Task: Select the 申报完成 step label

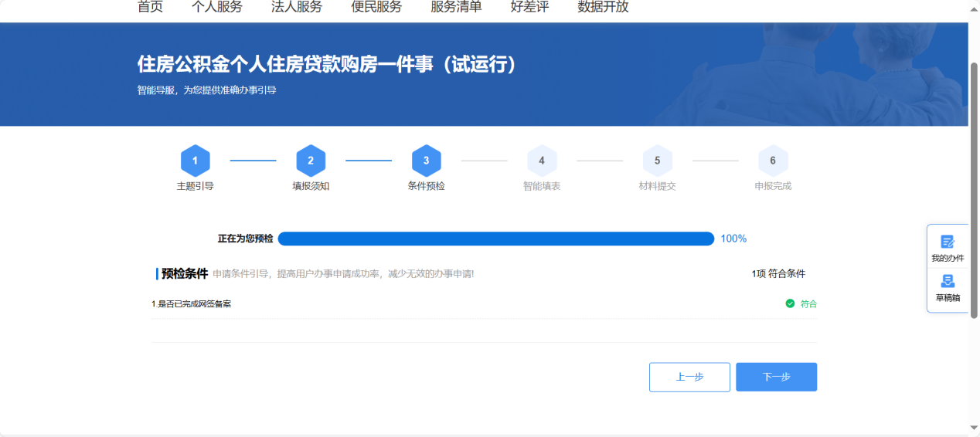Action: [x=773, y=186]
